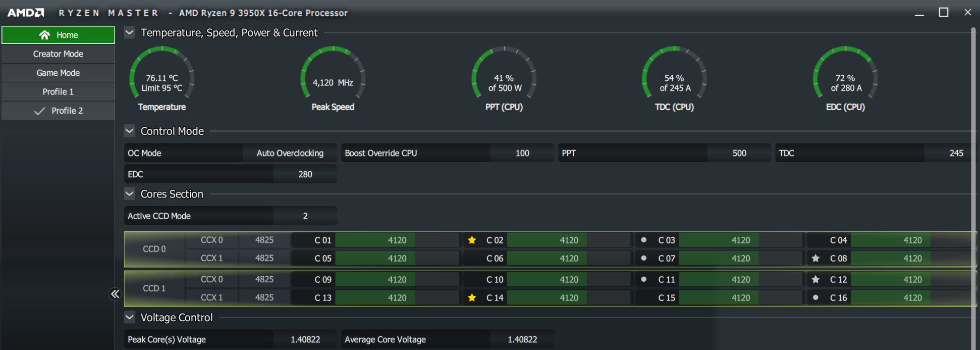This screenshot has height=350, width=980.
Task: Switch to Game Mode
Action: (x=58, y=73)
